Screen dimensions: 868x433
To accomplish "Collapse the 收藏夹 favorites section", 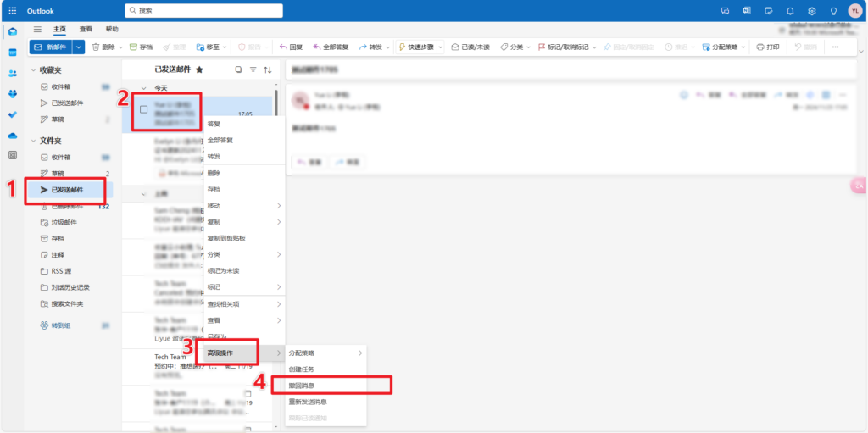I will tap(33, 70).
